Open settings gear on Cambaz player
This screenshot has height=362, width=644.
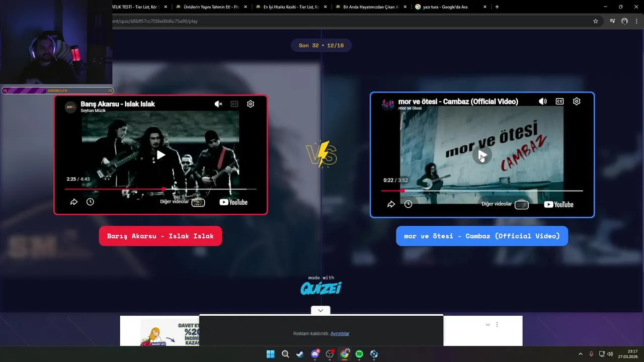[x=577, y=102]
